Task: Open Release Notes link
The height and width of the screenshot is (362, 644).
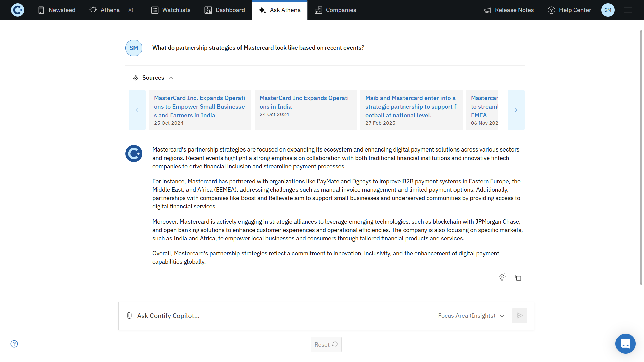Action: (509, 10)
